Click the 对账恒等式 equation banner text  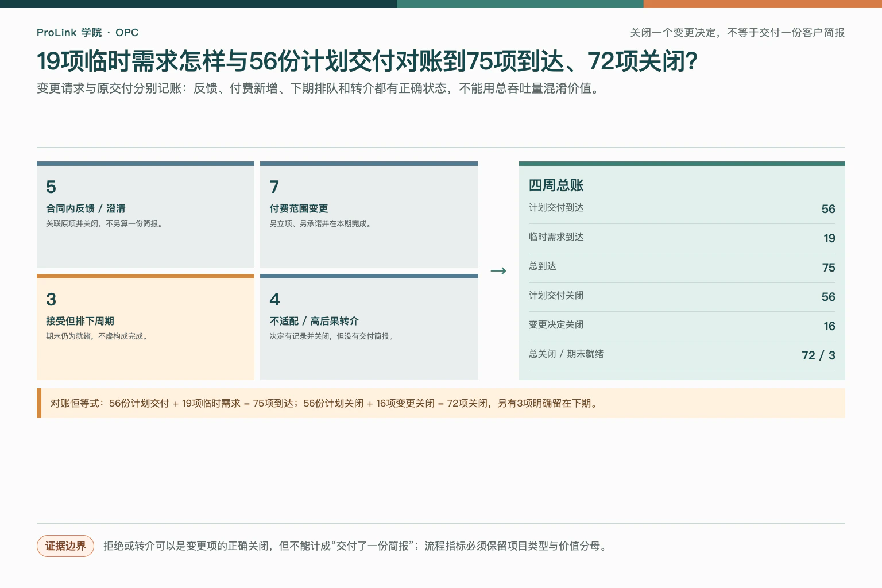tap(325, 403)
